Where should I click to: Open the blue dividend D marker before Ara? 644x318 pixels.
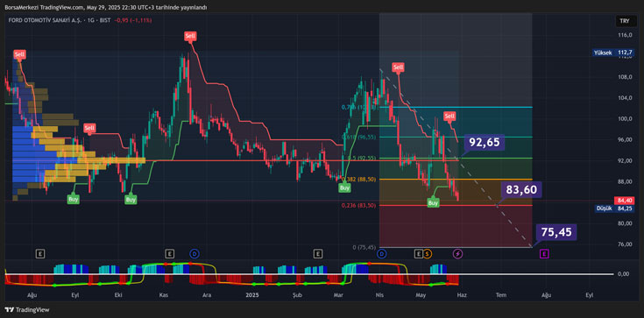194,254
